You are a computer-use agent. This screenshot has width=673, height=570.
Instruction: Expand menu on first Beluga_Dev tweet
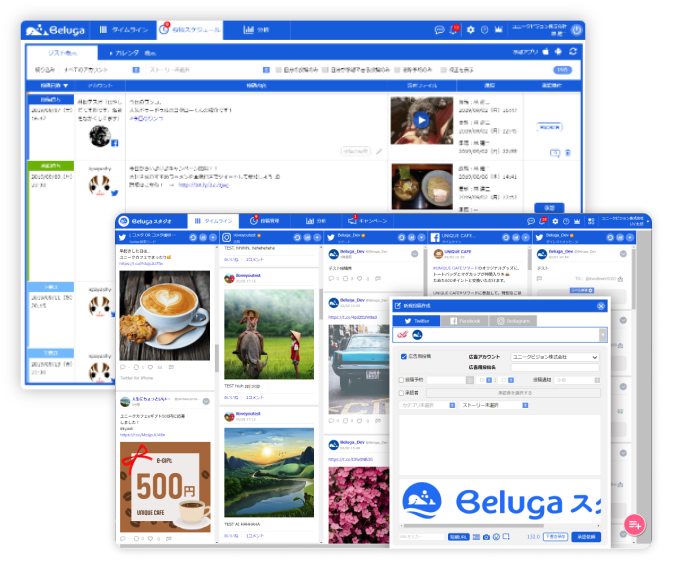pyautogui.click(x=415, y=254)
